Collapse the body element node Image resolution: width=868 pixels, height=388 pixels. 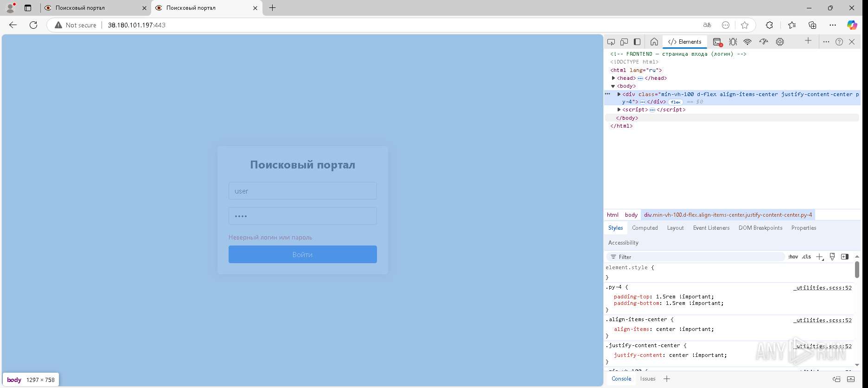(x=613, y=86)
